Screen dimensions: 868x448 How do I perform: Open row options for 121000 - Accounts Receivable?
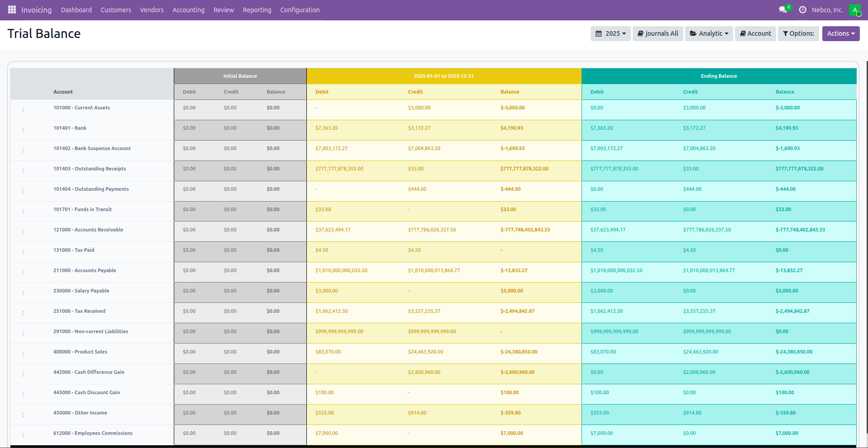coord(23,232)
